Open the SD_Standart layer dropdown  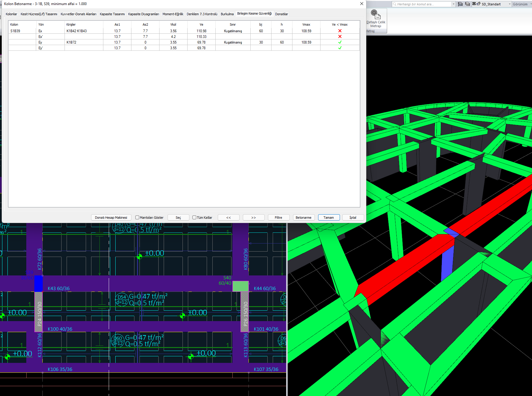(x=510, y=4)
